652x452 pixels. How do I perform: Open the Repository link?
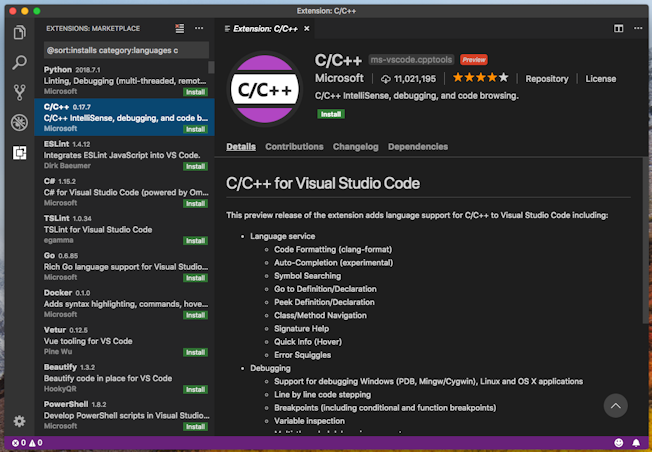546,79
